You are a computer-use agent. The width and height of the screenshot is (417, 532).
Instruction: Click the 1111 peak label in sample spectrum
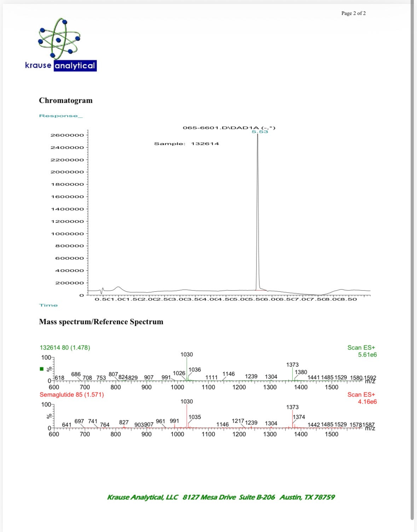tap(212, 378)
